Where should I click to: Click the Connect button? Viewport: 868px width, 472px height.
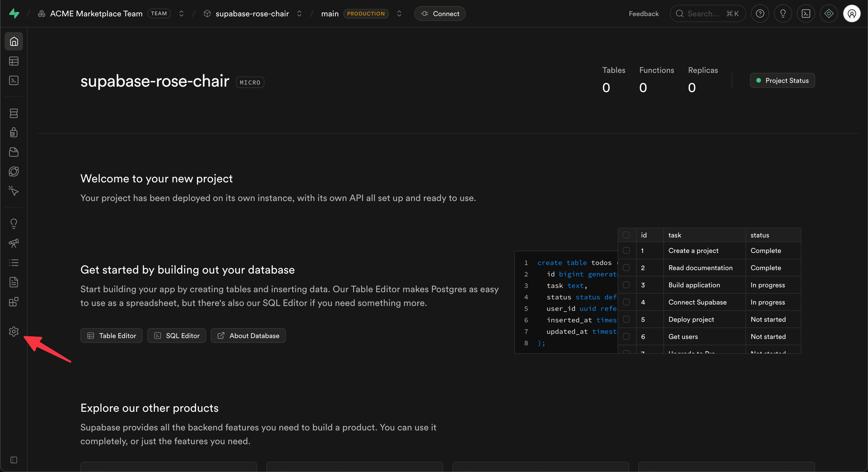pyautogui.click(x=440, y=13)
